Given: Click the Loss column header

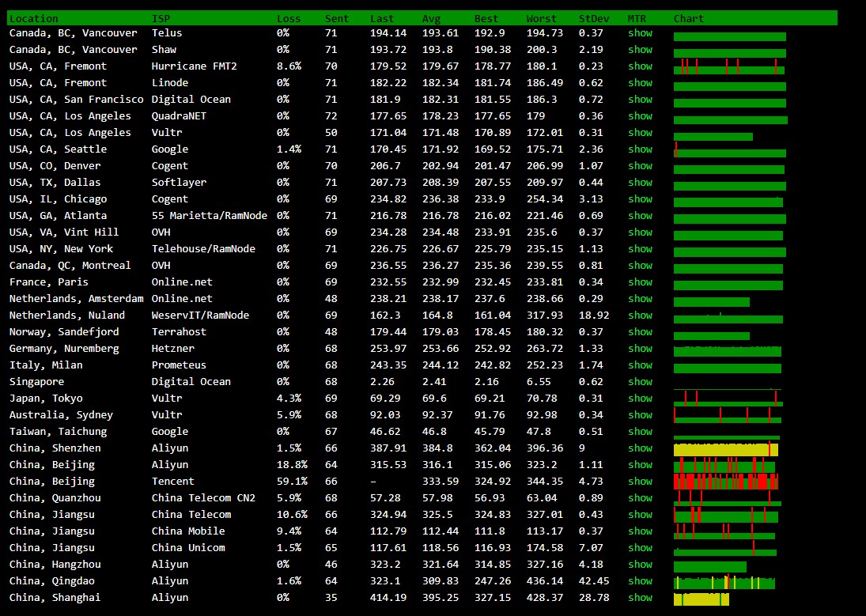Looking at the screenshot, I should tap(289, 18).
